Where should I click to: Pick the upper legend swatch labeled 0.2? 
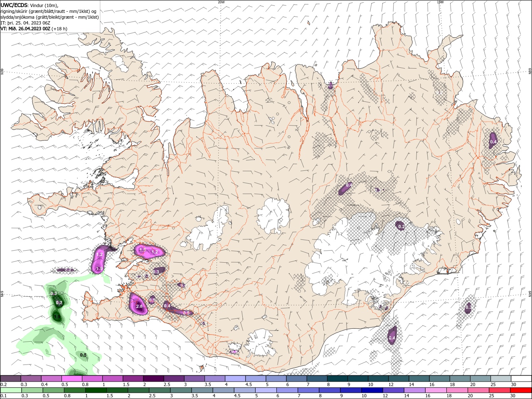click(x=10, y=378)
